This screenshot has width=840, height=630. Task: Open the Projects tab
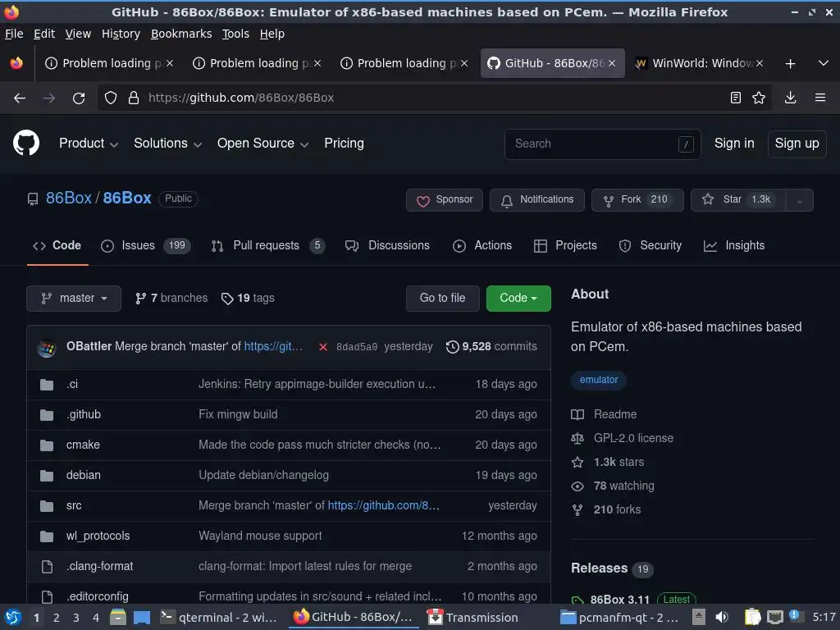point(565,246)
